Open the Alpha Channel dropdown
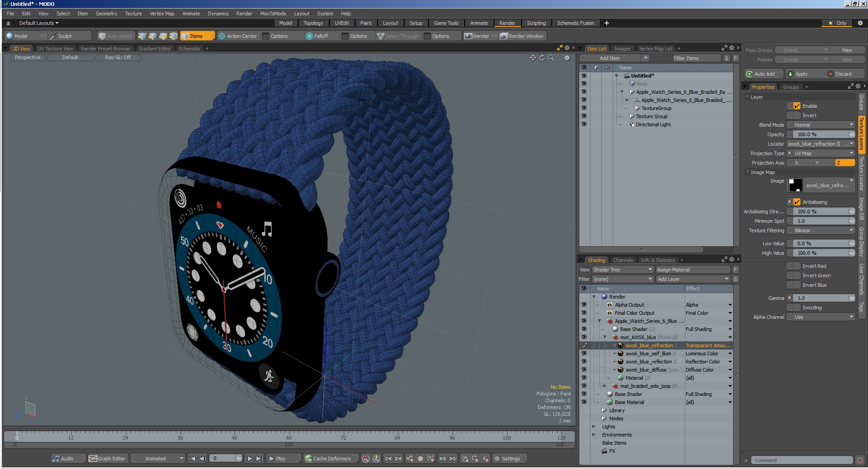Viewport: 868px width, 469px height. 824,317
